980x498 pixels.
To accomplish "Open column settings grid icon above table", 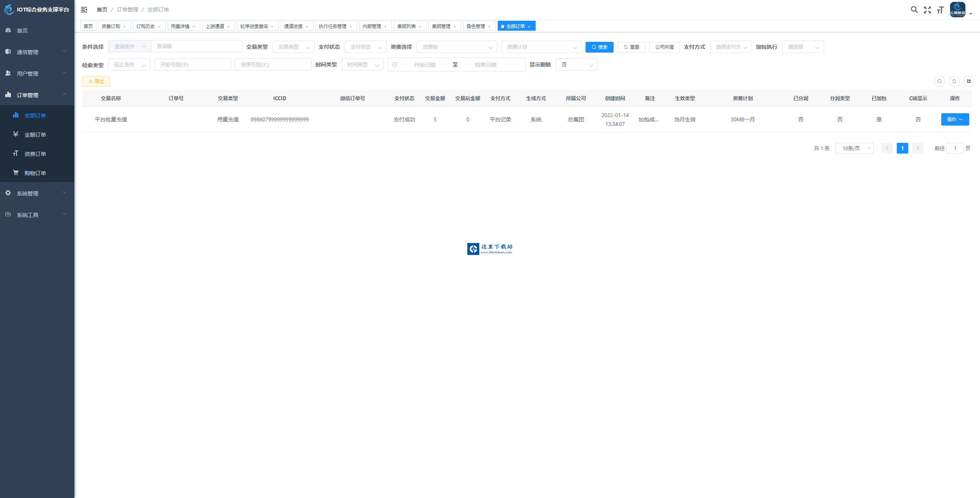I will pos(968,81).
